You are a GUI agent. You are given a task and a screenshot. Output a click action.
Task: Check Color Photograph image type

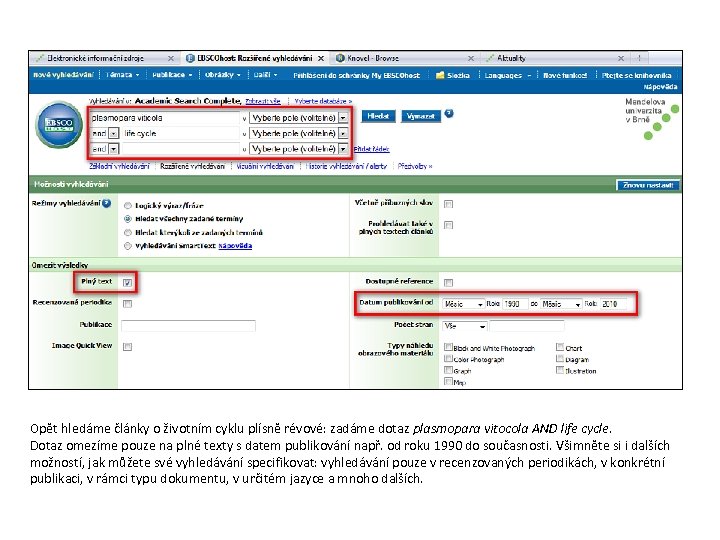pyautogui.click(x=448, y=359)
